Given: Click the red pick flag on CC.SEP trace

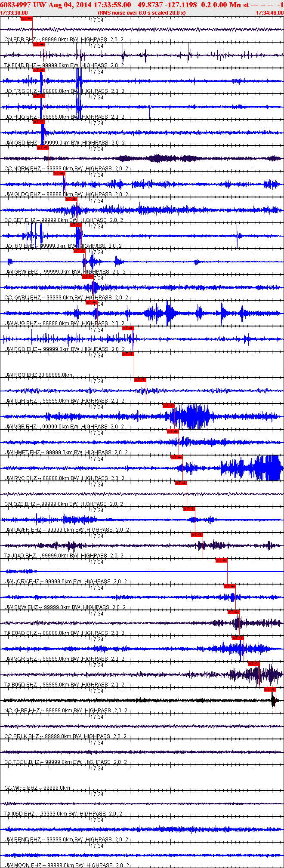Looking at the screenshot, I should (71, 199).
